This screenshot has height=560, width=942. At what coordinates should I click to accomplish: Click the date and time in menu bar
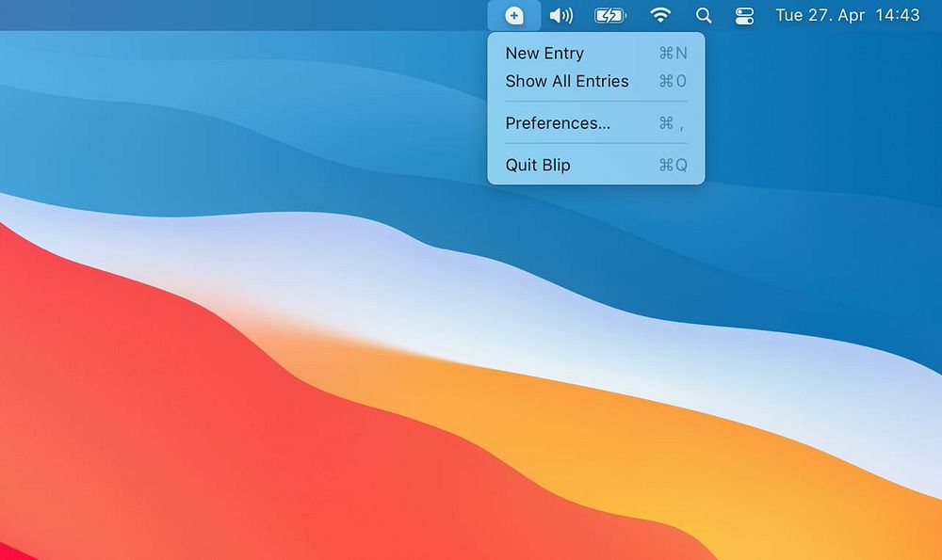click(x=847, y=15)
